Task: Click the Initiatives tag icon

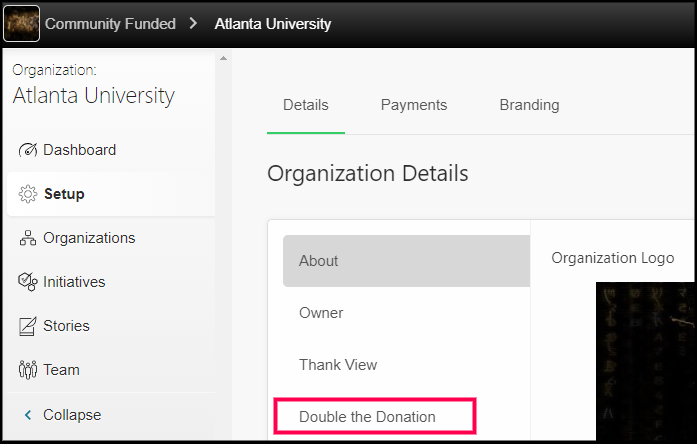Action: click(28, 282)
